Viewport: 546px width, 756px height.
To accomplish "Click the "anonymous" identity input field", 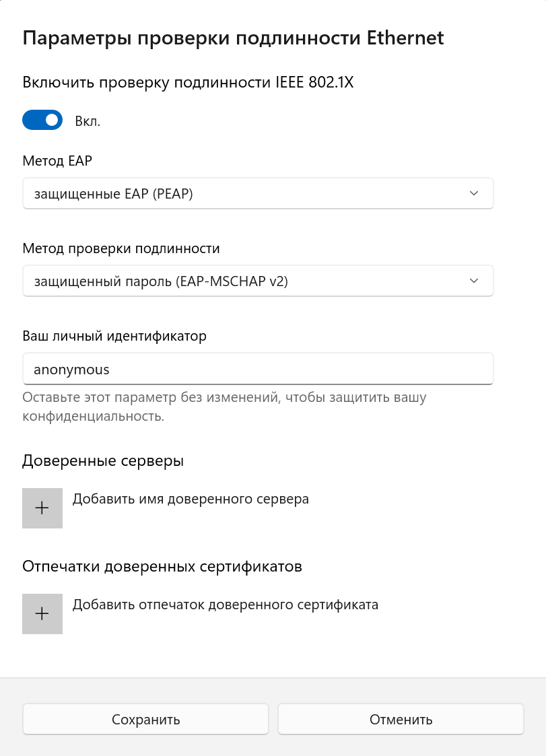I will (258, 369).
